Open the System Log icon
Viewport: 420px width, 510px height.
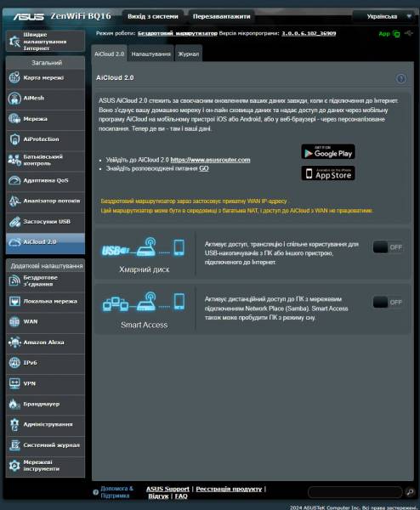click(14, 445)
